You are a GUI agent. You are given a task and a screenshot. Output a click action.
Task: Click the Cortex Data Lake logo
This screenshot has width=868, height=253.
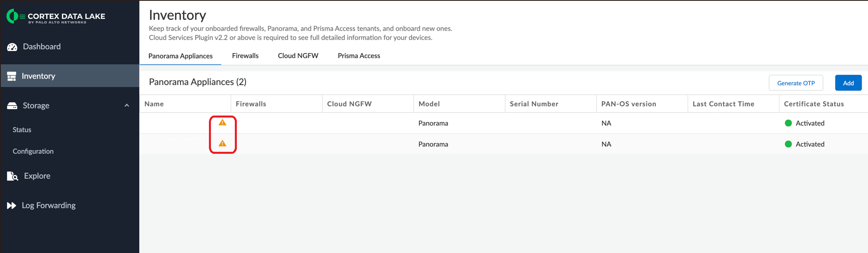(55, 17)
